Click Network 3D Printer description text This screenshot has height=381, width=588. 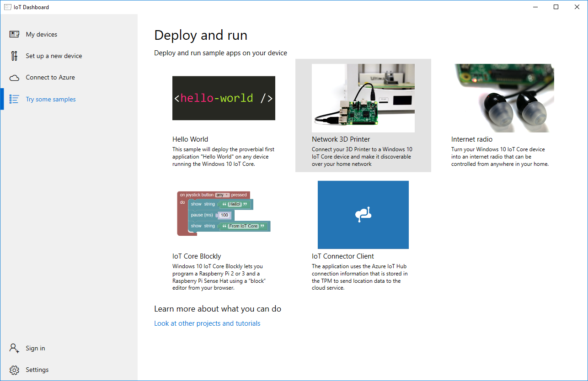pos(362,157)
